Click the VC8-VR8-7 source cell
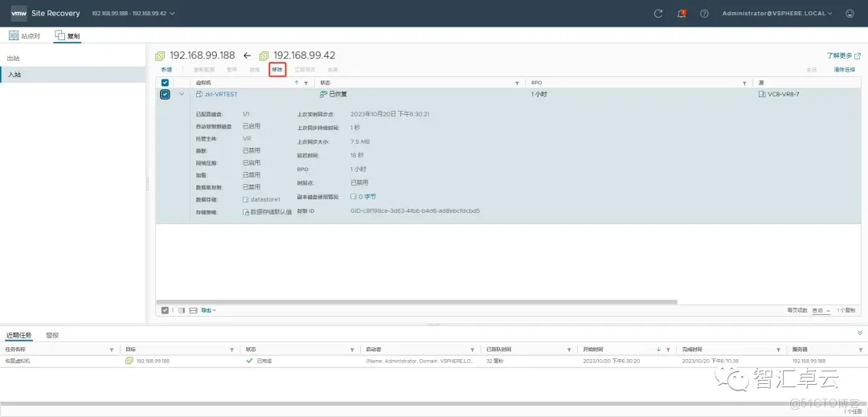The height and width of the screenshot is (417, 868). (783, 95)
